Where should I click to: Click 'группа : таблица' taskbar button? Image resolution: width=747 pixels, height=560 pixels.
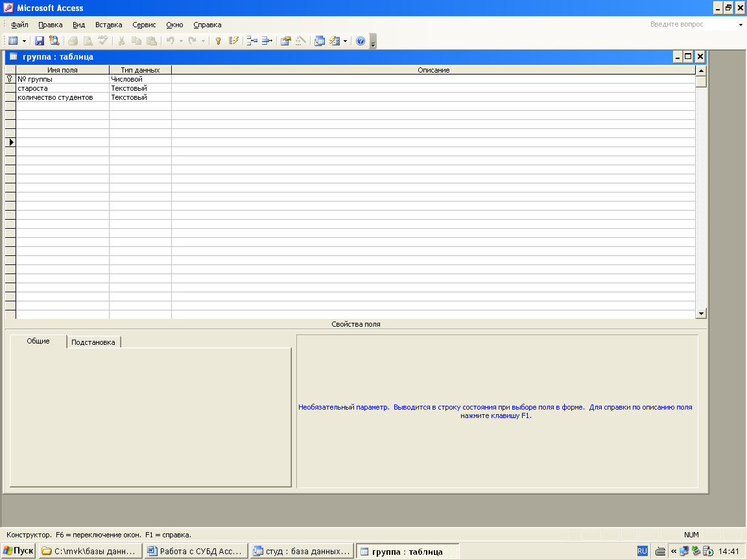coord(408,552)
